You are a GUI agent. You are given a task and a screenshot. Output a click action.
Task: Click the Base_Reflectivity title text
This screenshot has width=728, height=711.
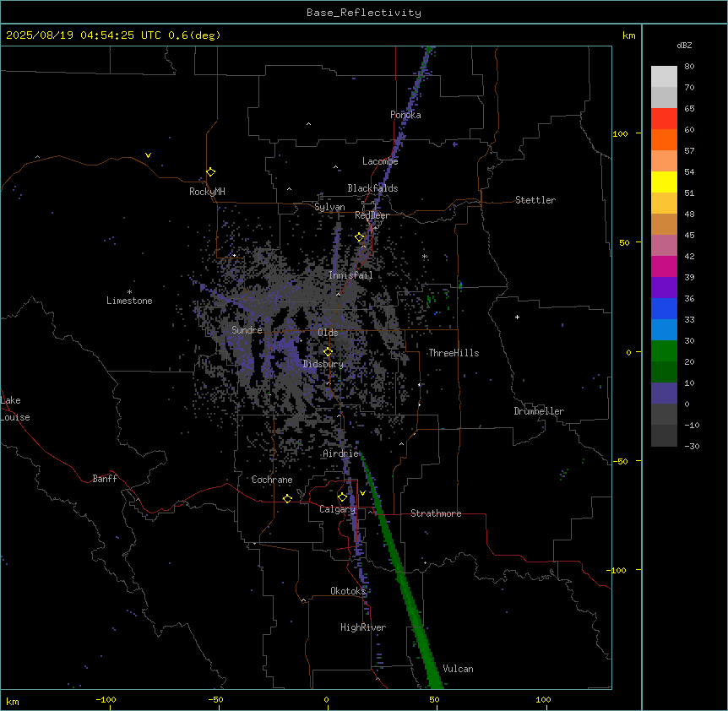pos(364,13)
